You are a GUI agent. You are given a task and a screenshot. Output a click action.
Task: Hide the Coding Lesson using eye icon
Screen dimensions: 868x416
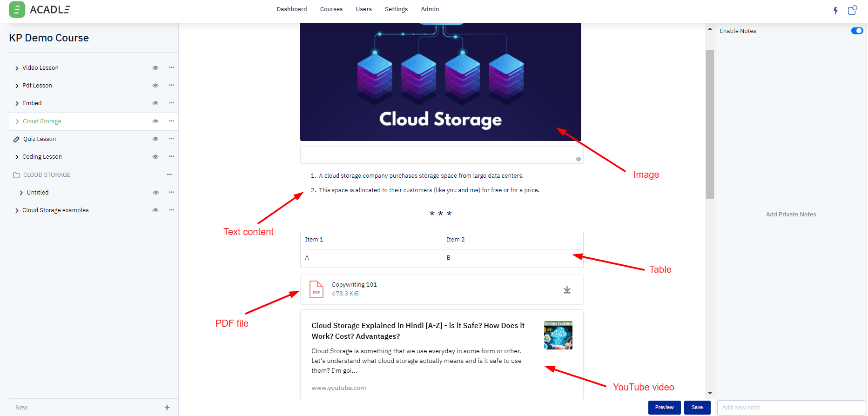155,157
